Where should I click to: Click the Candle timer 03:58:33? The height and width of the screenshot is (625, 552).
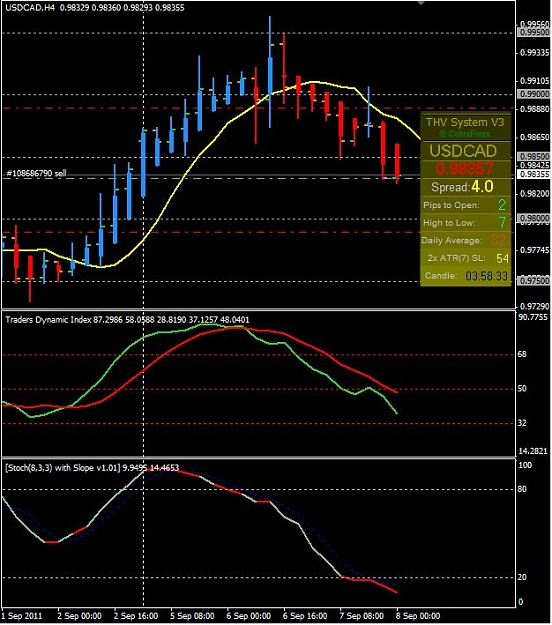coord(487,276)
